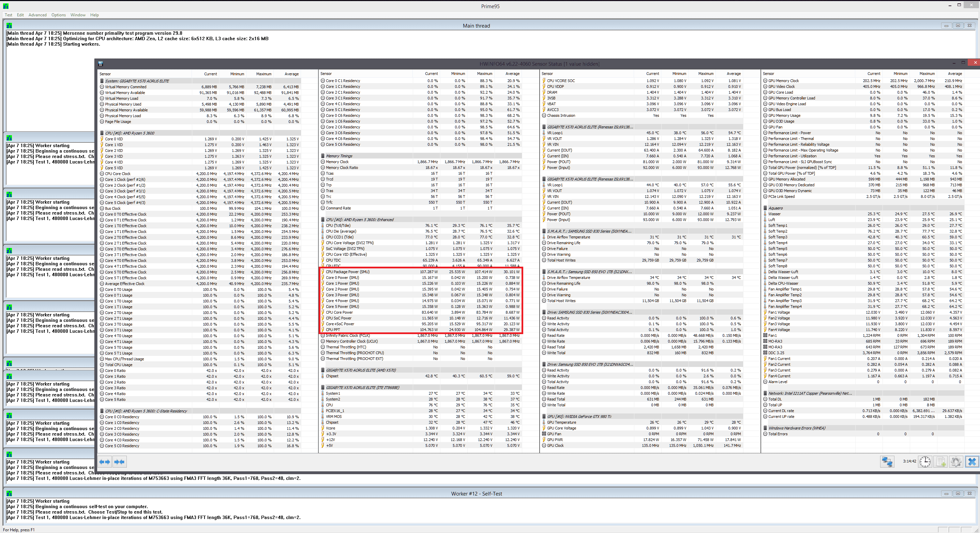Click the Prime95 application icon in title bar

5,6
